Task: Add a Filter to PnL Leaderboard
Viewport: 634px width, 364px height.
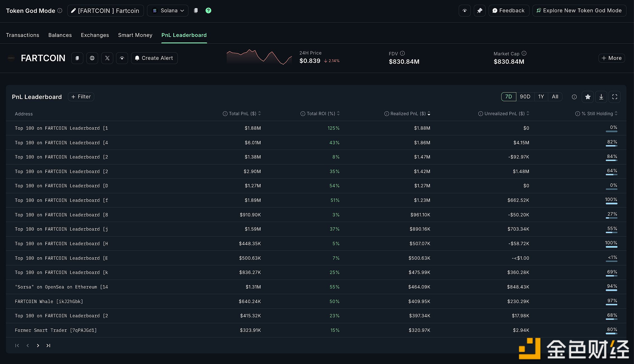Action: pyautogui.click(x=81, y=97)
